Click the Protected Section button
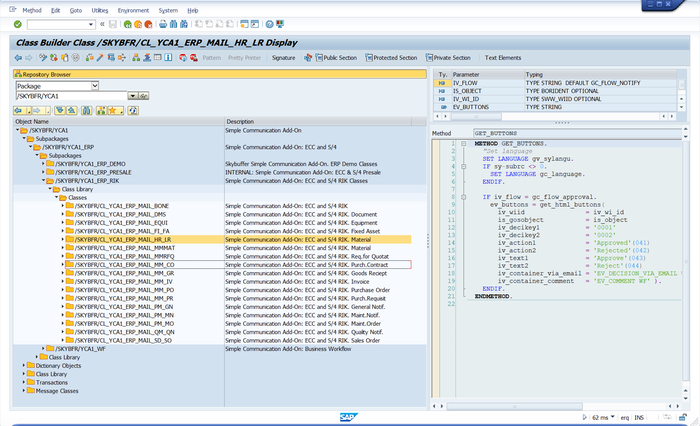The image size is (700, 426). (x=391, y=58)
